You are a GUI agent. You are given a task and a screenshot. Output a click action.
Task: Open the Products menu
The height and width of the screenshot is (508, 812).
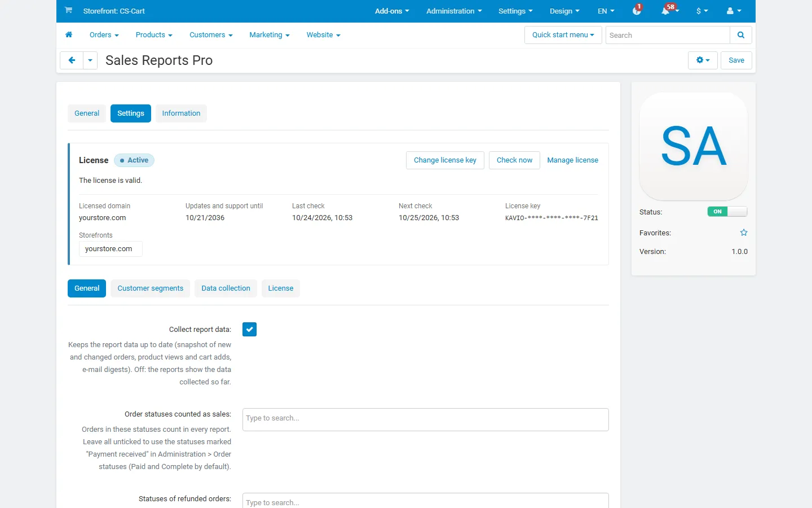tap(154, 35)
